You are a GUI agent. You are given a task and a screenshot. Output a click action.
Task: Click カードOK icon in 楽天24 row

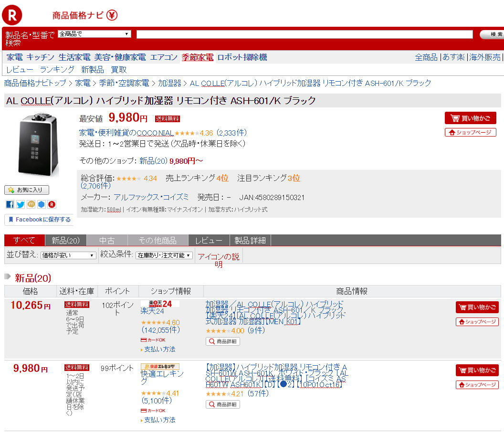click(153, 340)
